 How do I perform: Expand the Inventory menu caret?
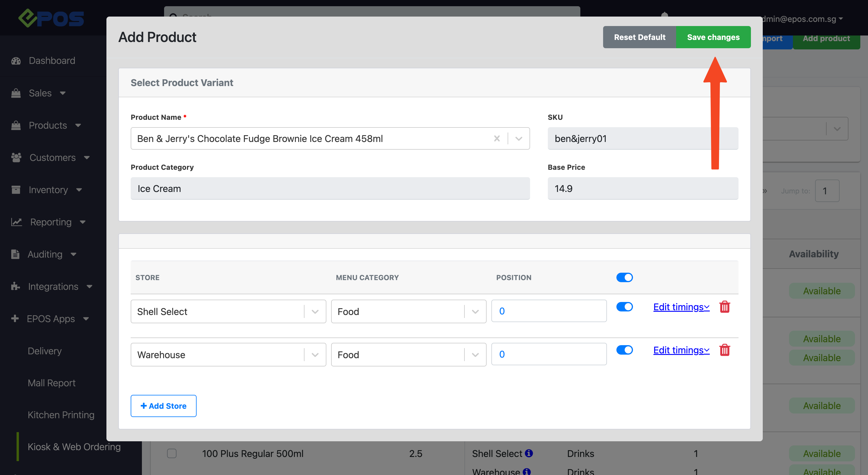[79, 190]
